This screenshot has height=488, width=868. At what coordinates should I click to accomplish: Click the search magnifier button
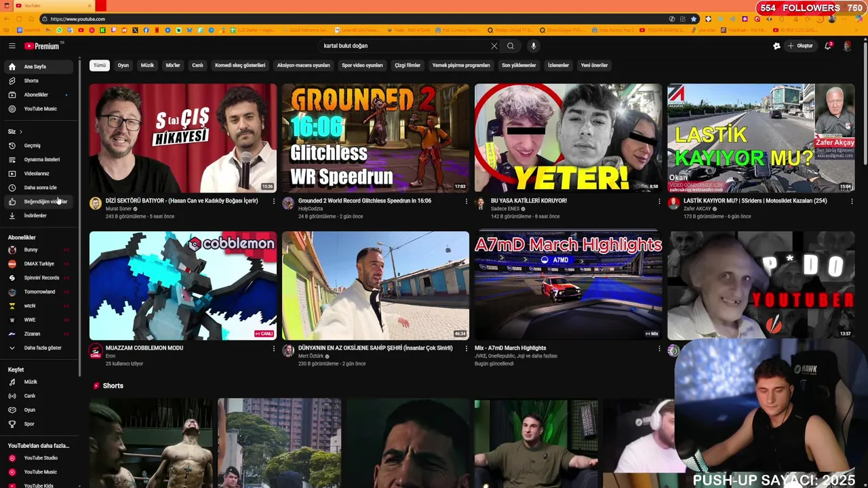pos(511,46)
